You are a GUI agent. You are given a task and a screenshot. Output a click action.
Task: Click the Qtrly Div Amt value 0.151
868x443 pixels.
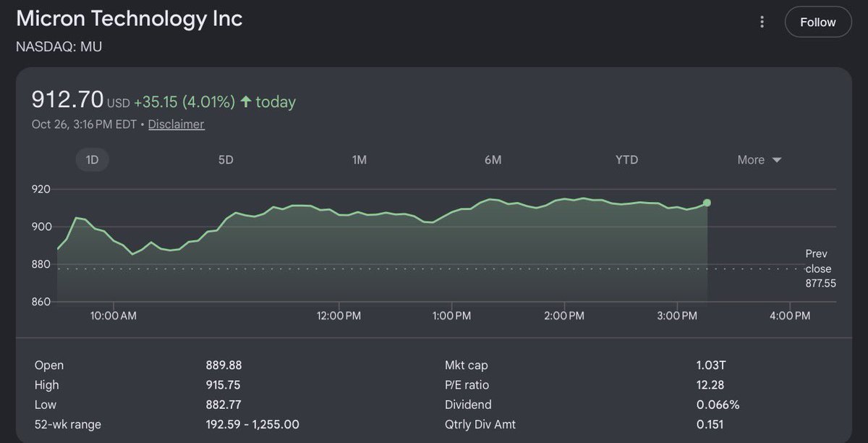[x=710, y=424]
